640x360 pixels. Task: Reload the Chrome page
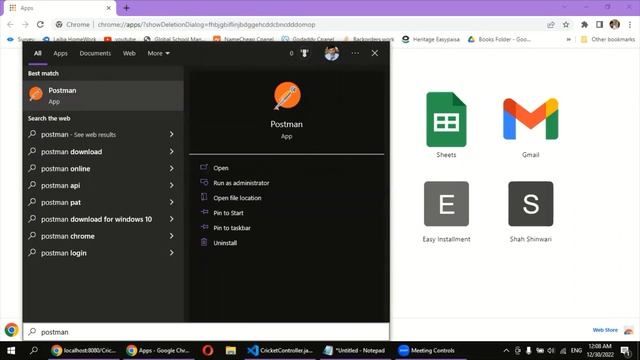(40, 24)
